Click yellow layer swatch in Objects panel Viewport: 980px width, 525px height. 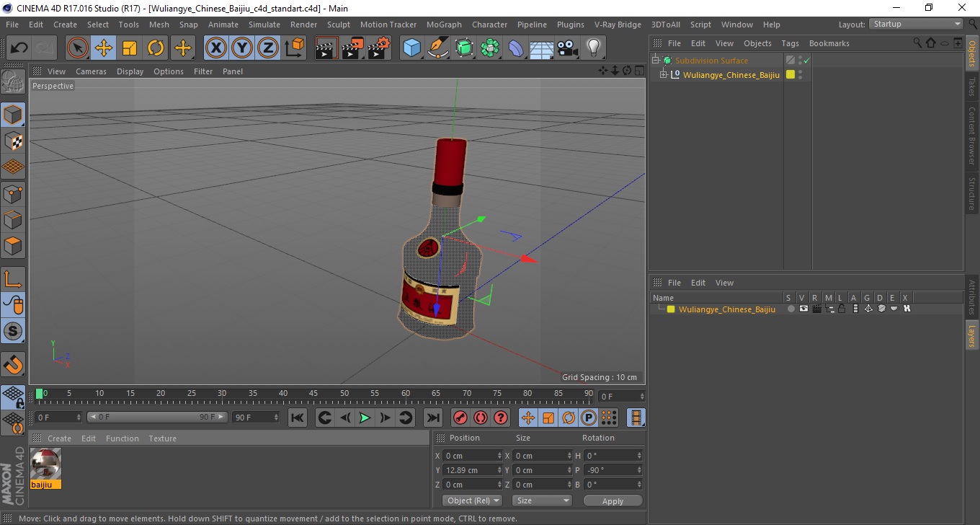pyautogui.click(x=790, y=74)
